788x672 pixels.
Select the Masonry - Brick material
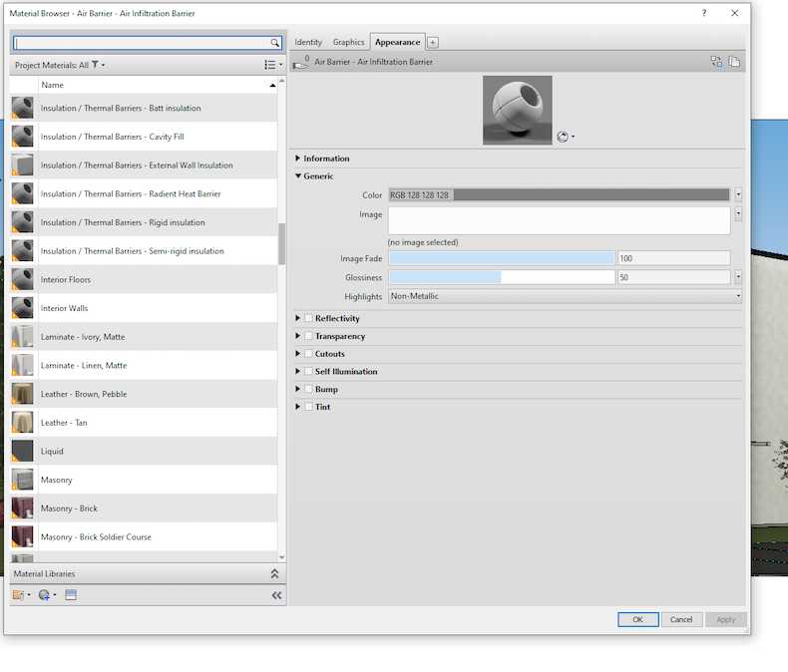(69, 508)
